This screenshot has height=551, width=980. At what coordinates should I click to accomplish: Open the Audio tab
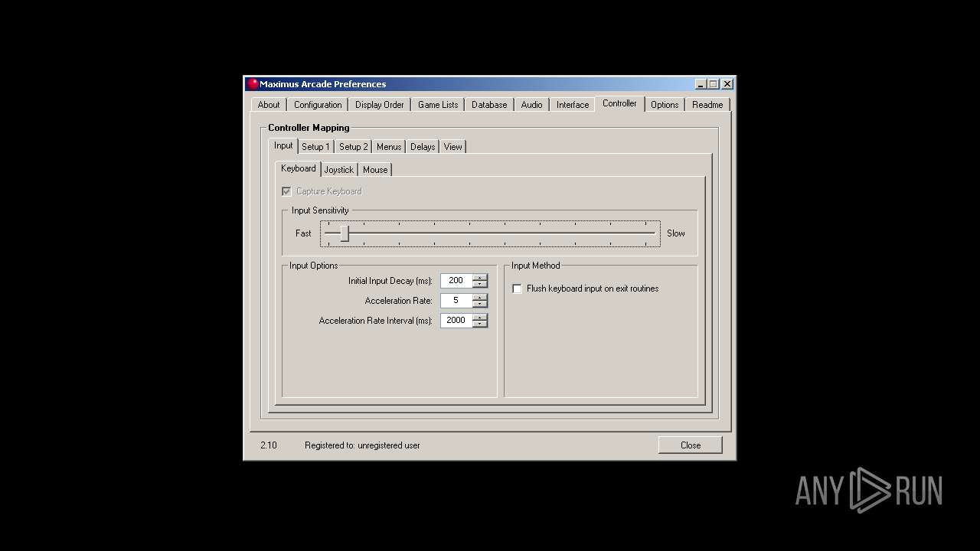click(532, 105)
